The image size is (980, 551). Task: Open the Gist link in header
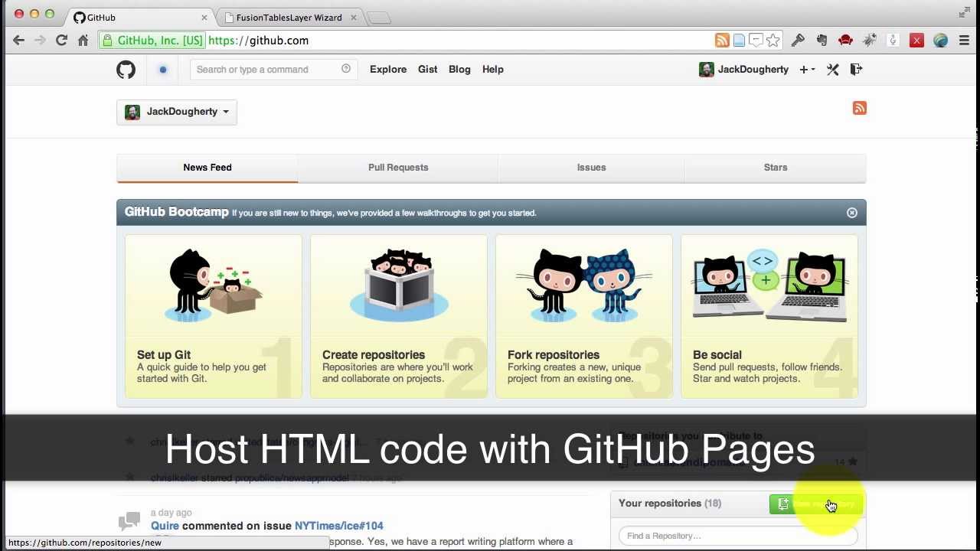428,70
